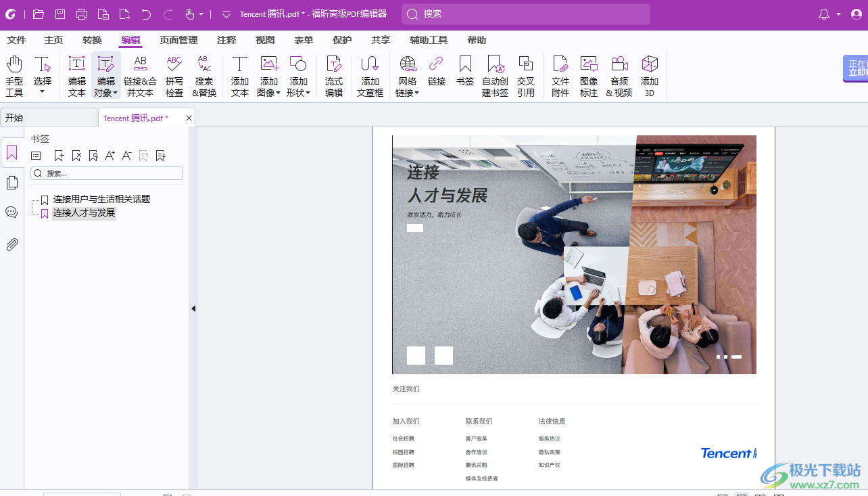Switch to the 页面管理 ribbon tab

click(x=178, y=40)
